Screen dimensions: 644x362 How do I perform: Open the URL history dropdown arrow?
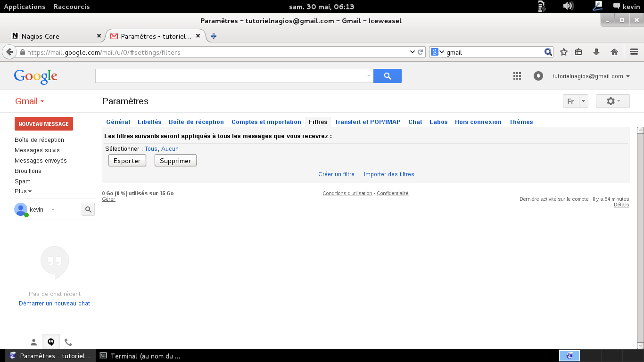tap(413, 52)
